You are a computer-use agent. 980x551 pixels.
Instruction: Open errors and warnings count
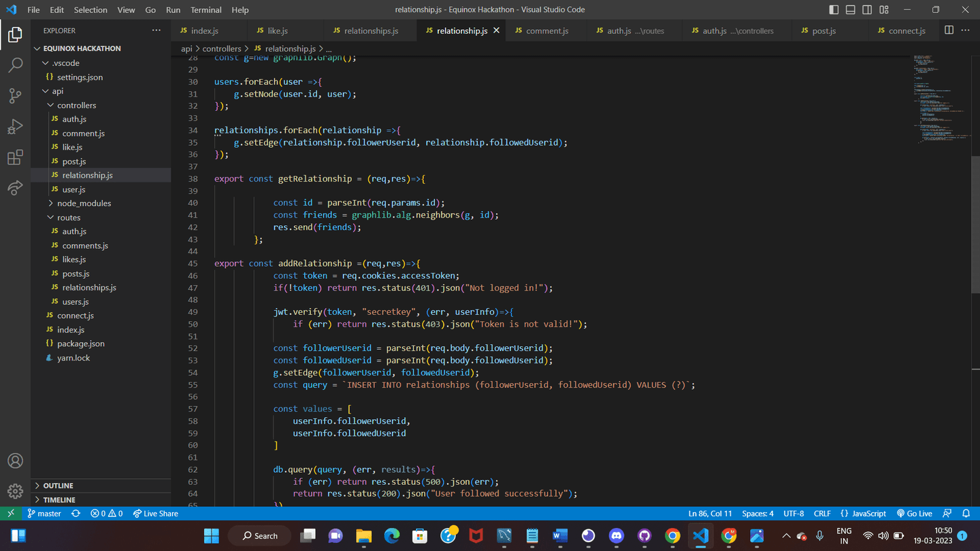[x=107, y=514]
